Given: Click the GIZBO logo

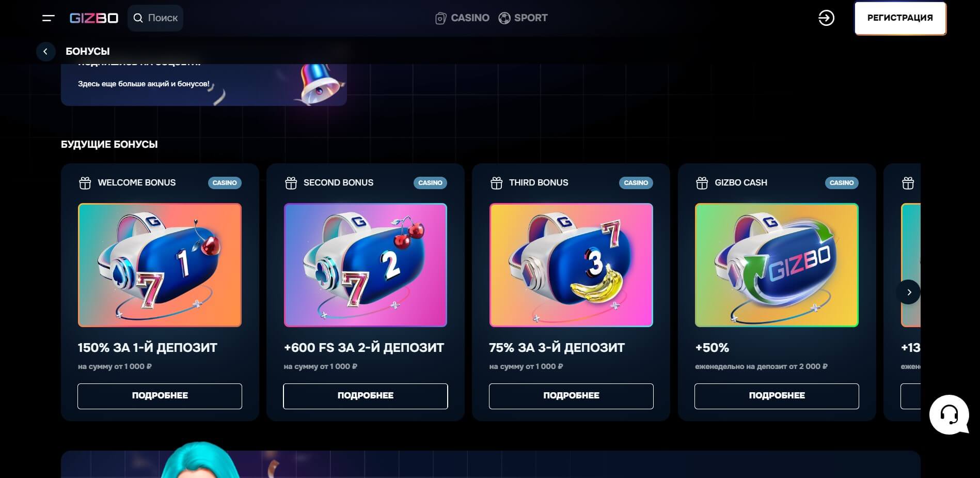Looking at the screenshot, I should (94, 18).
